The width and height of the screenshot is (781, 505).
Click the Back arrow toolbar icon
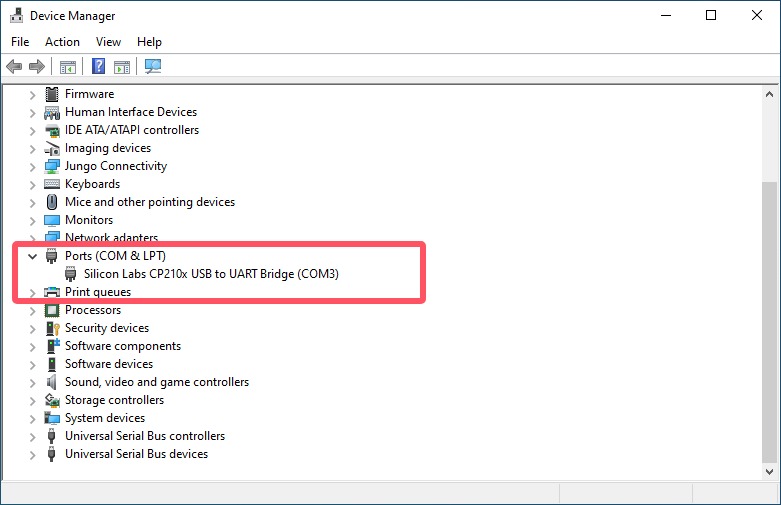coord(14,67)
